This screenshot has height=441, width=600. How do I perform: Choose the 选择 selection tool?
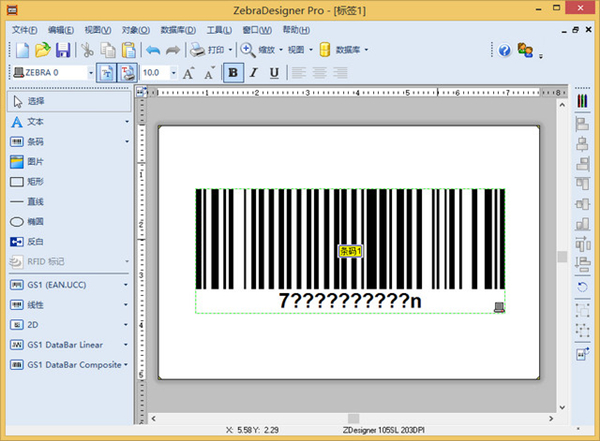[x=69, y=101]
